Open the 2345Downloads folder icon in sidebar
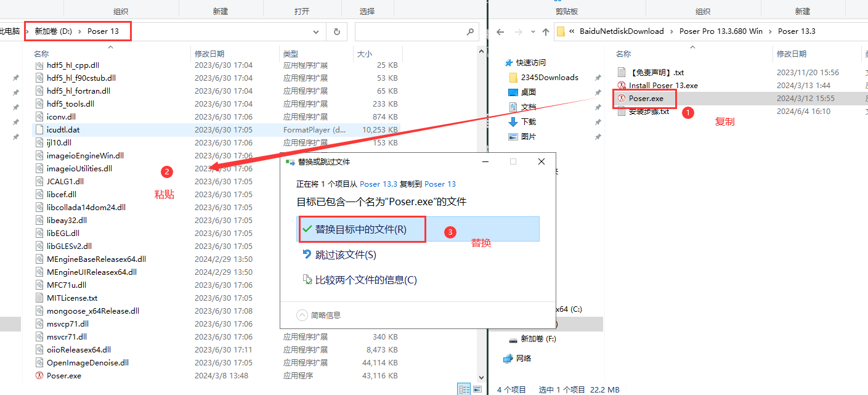 (x=513, y=78)
